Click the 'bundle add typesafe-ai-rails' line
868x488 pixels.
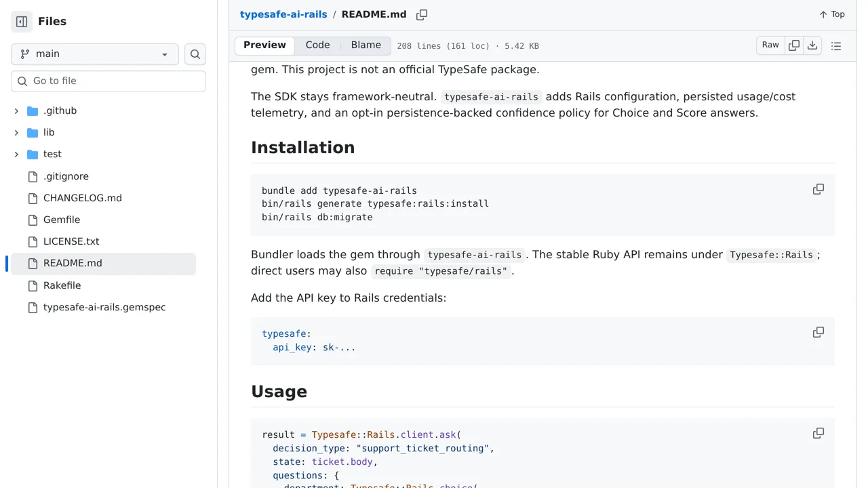(x=339, y=190)
